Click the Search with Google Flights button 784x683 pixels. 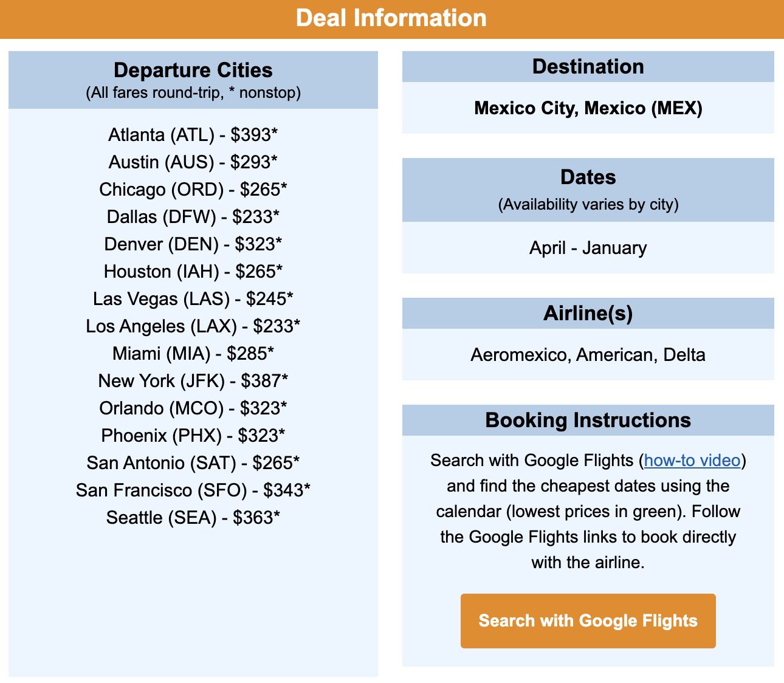(588, 620)
